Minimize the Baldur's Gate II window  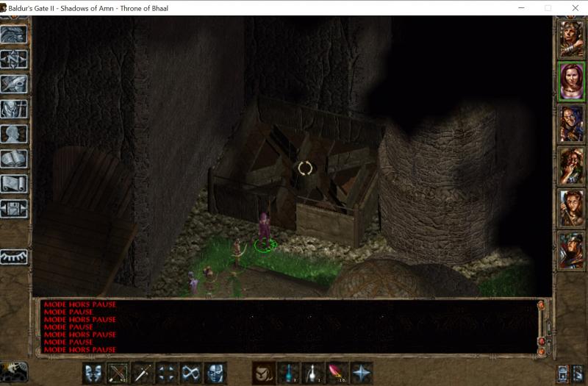pyautogui.click(x=521, y=8)
